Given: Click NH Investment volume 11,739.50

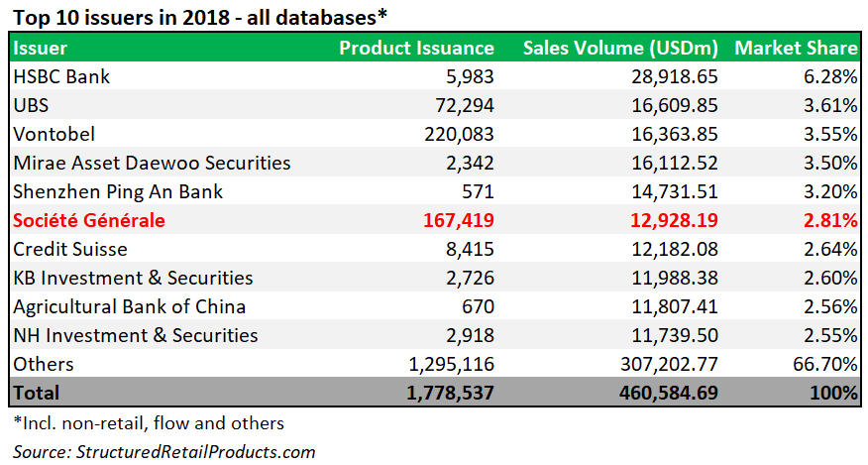Looking at the screenshot, I should (674, 336).
